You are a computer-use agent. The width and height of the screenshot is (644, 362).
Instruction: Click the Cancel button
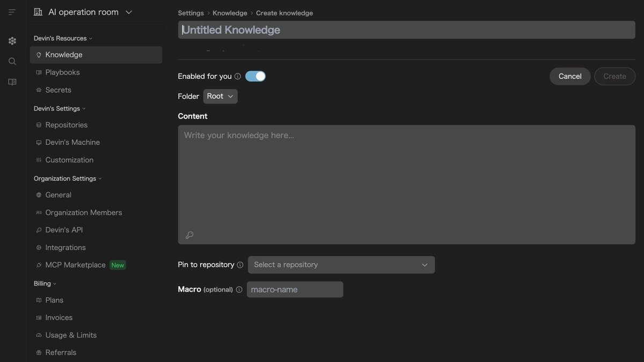[569, 75]
